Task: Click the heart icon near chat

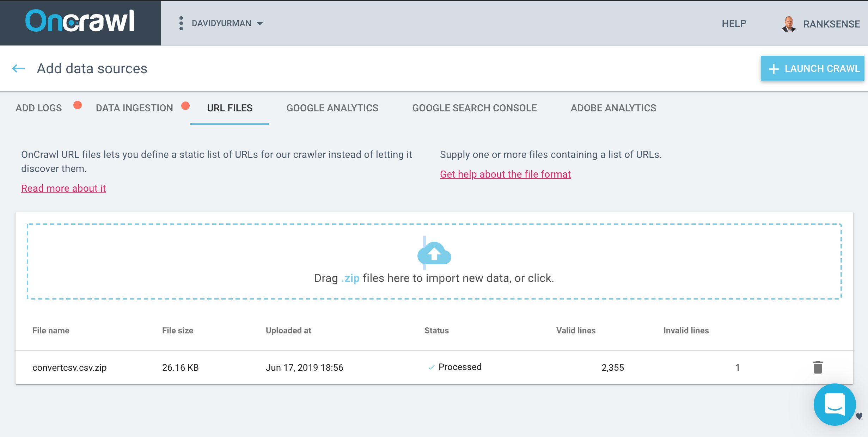Action: coord(859,416)
